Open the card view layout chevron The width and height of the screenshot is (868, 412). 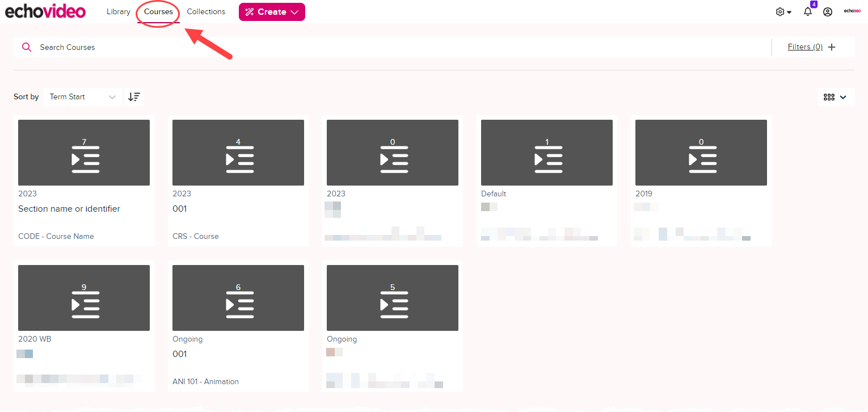coord(842,97)
